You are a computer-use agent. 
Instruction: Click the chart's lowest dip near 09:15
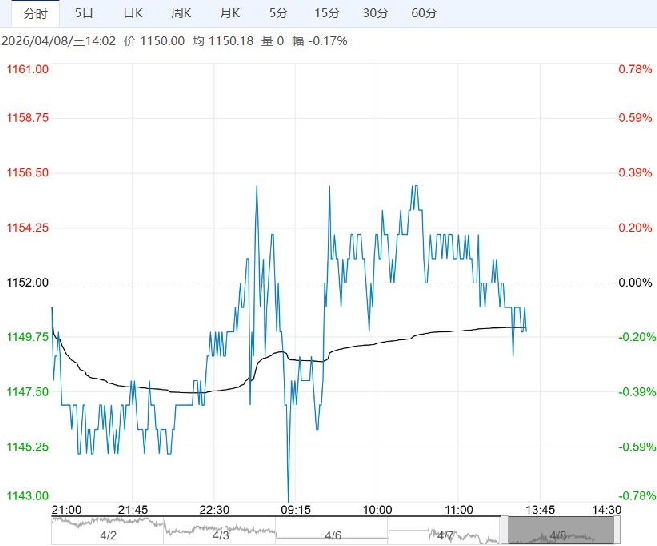pos(289,497)
